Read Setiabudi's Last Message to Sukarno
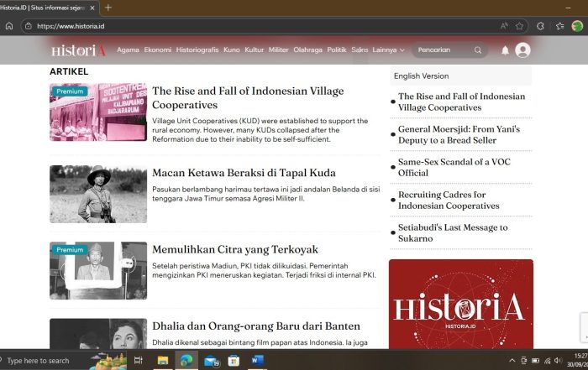Viewport: 588px width, 370px height. point(453,232)
